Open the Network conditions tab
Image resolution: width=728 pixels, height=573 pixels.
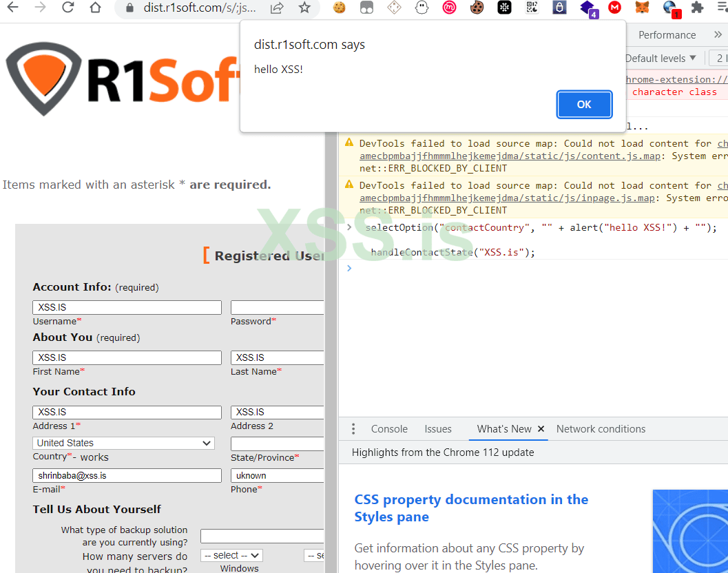point(600,428)
